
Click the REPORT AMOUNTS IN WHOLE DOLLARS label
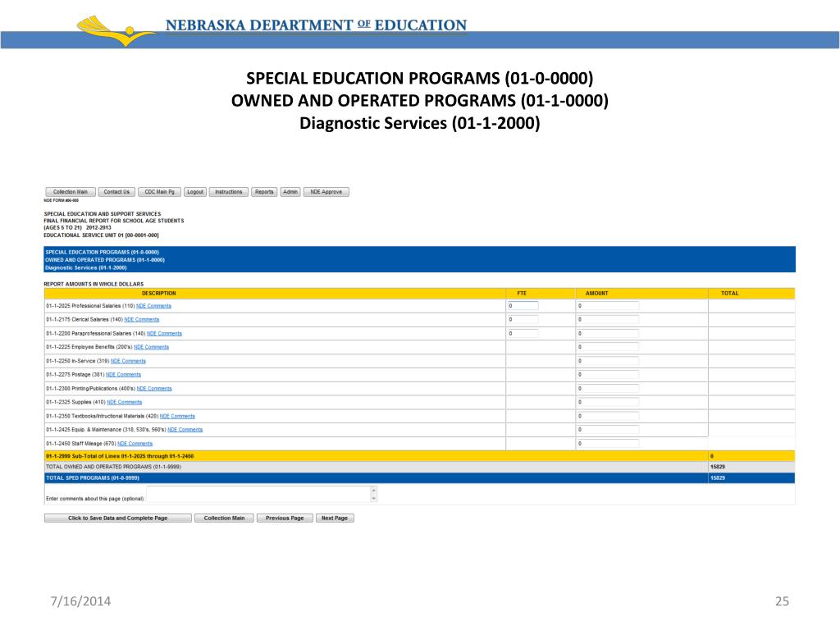(x=94, y=284)
